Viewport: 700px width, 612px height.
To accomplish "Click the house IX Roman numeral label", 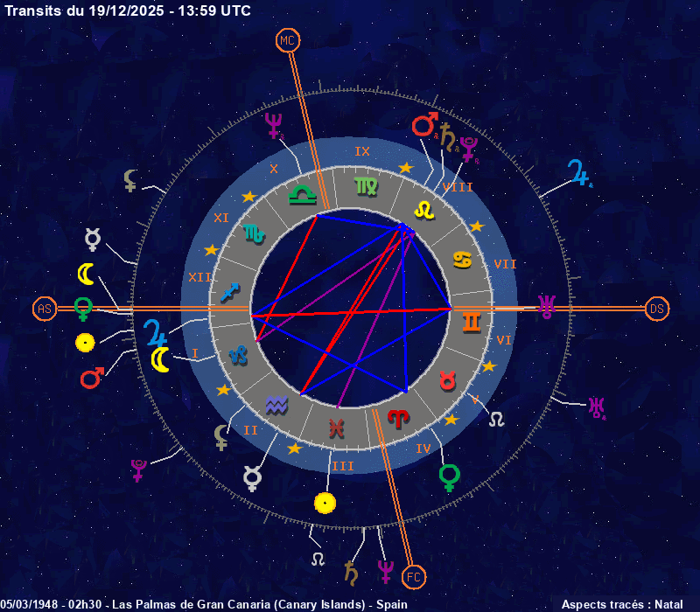I will point(362,151).
